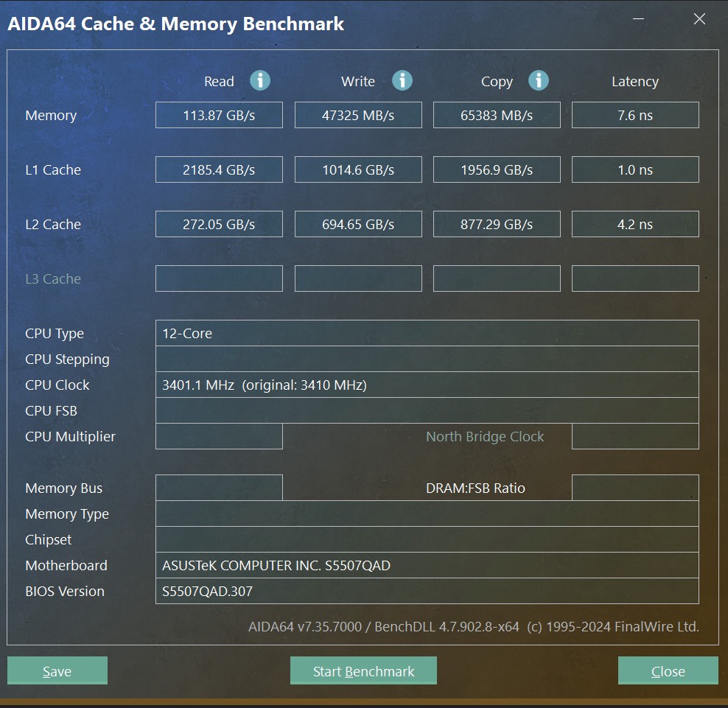Minimize the AIDA64 benchmark window
This screenshot has height=708, width=728.
tap(638, 19)
